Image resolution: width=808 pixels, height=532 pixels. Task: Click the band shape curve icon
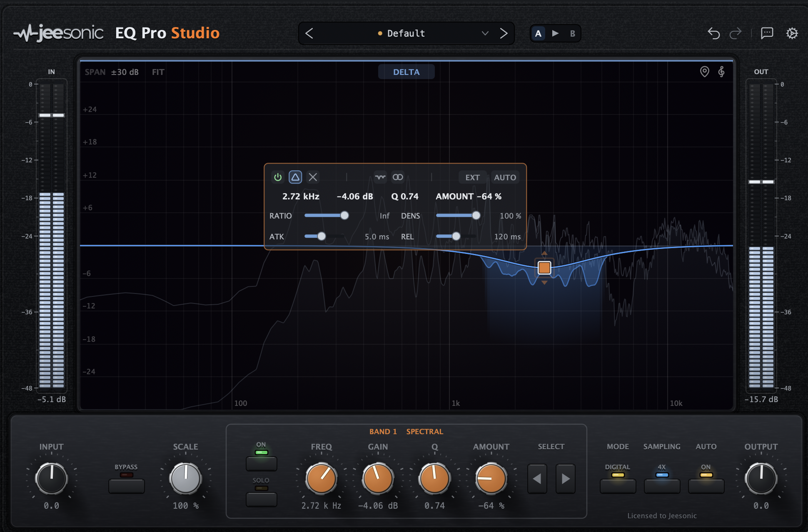(x=380, y=177)
